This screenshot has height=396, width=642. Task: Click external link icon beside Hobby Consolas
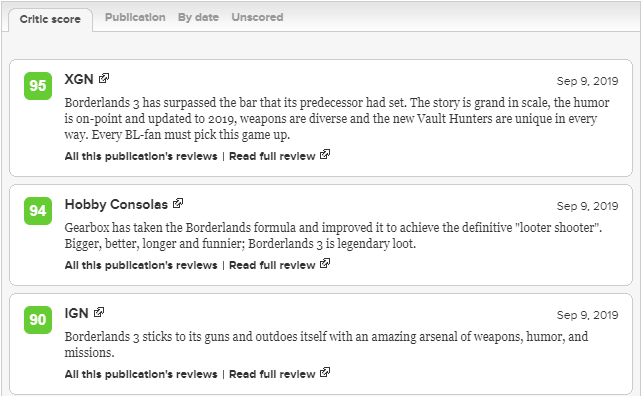click(178, 203)
